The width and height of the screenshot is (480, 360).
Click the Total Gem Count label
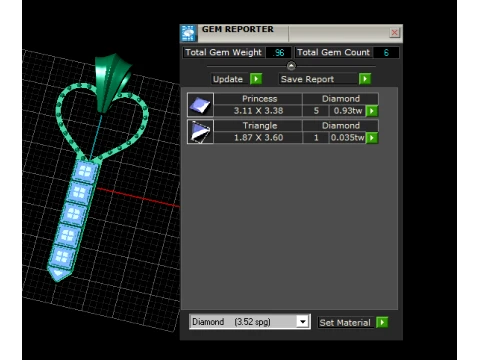333,53
